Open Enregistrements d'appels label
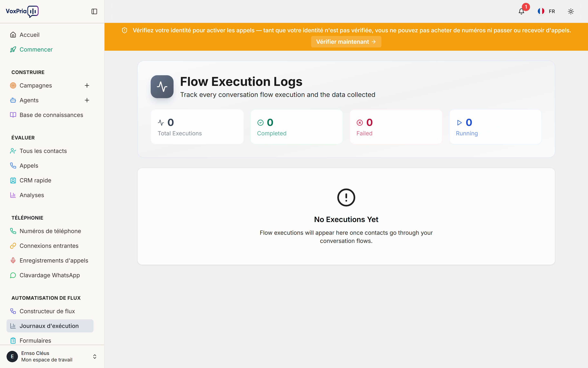This screenshot has height=368, width=588. click(x=54, y=261)
